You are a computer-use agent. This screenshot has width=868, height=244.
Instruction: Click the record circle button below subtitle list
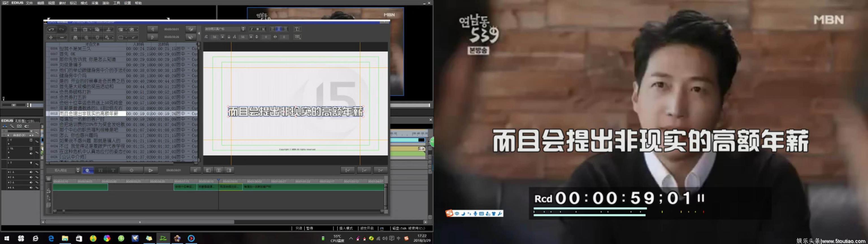tap(131, 170)
